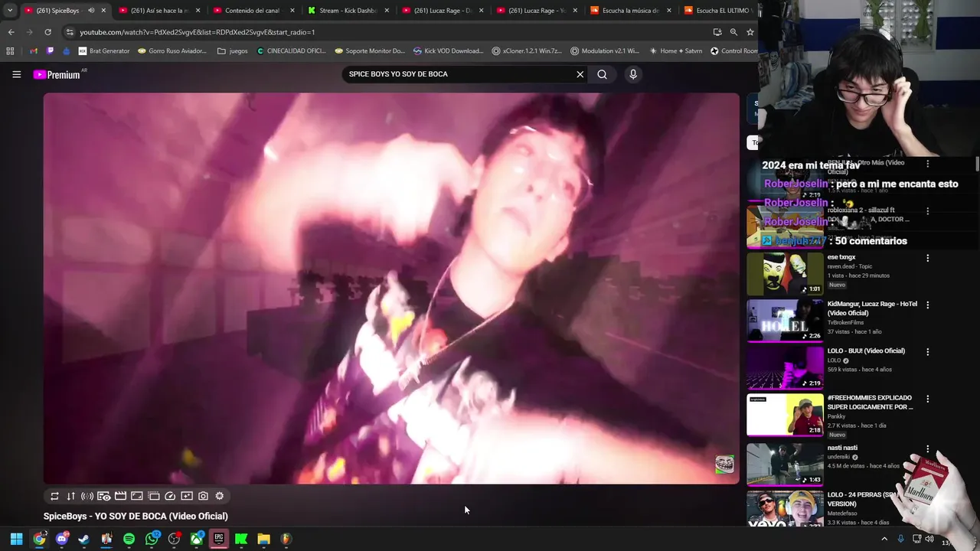Click the speedometer playback speed icon
980x551 pixels.
(170, 496)
